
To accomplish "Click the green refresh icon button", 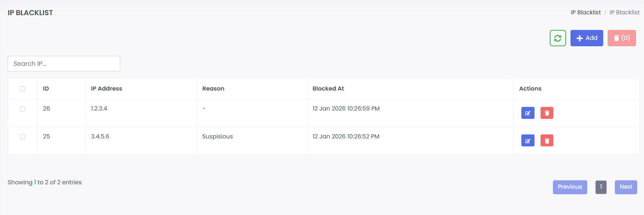I will click(558, 38).
